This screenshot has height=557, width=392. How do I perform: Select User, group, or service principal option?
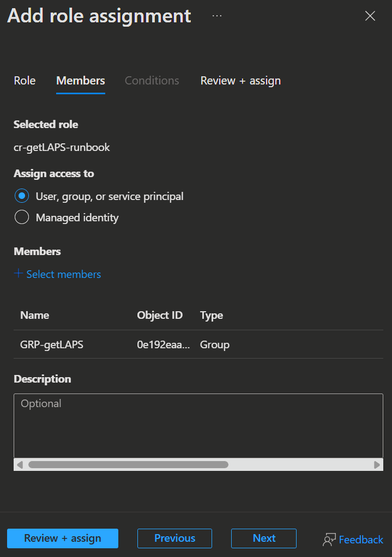click(x=22, y=196)
